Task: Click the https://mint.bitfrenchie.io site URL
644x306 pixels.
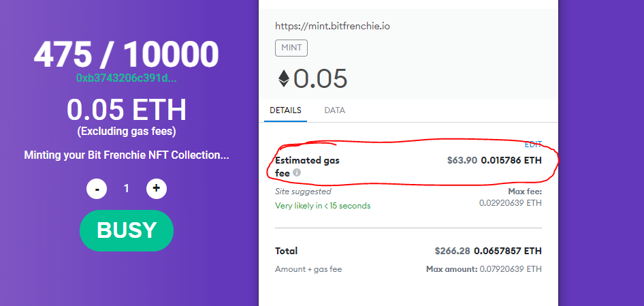Action: click(x=332, y=27)
